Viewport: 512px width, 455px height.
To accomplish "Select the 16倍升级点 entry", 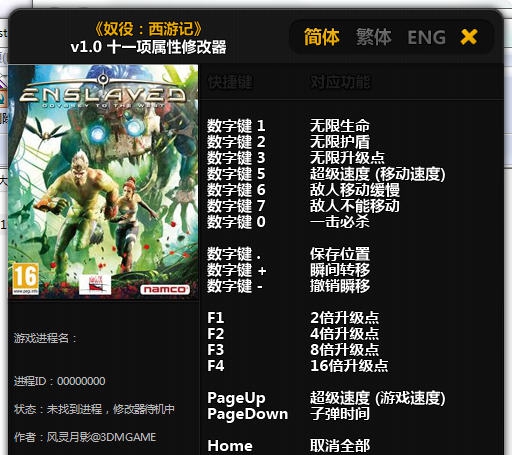I will (x=349, y=366).
